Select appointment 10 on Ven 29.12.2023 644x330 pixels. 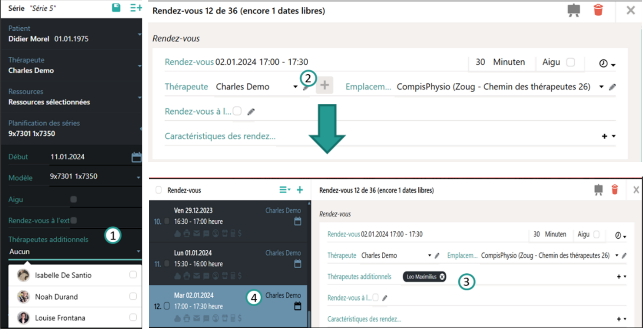click(x=230, y=221)
